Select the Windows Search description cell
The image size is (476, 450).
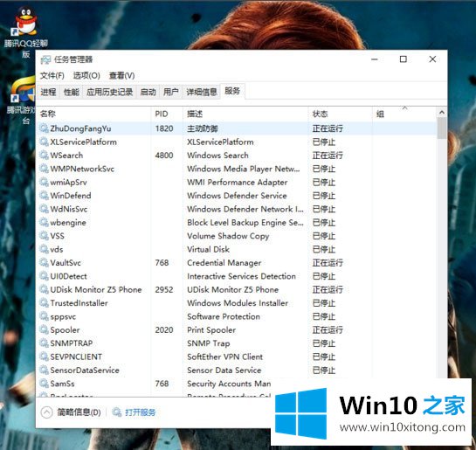point(217,156)
